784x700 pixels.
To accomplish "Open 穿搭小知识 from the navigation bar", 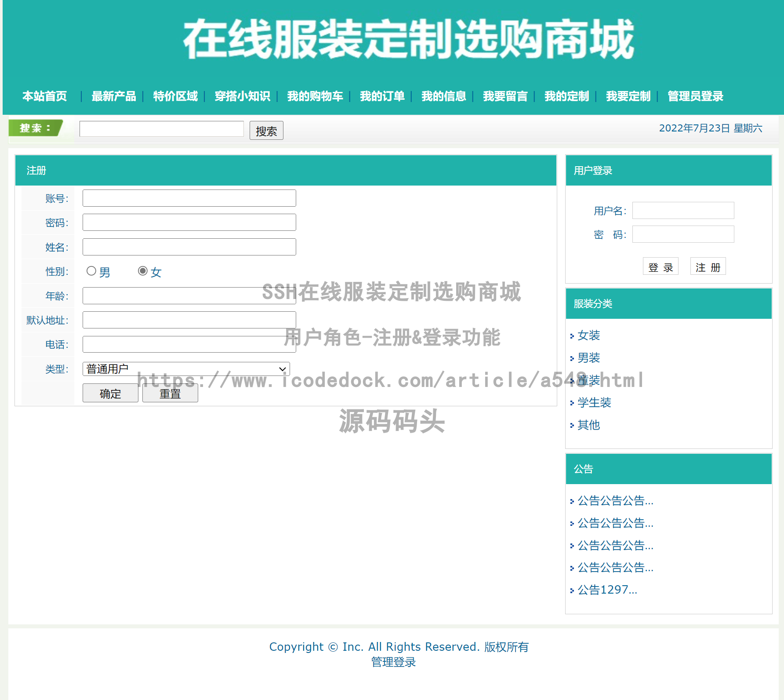I will tap(242, 97).
